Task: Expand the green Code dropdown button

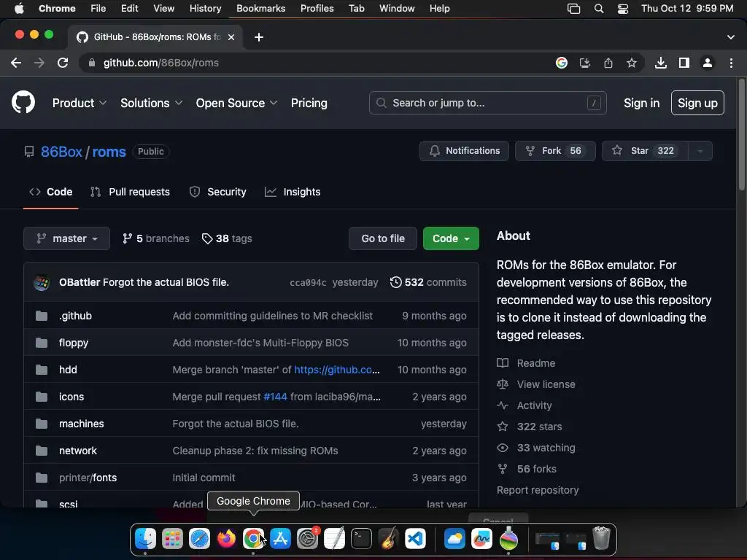Action: [x=451, y=238]
